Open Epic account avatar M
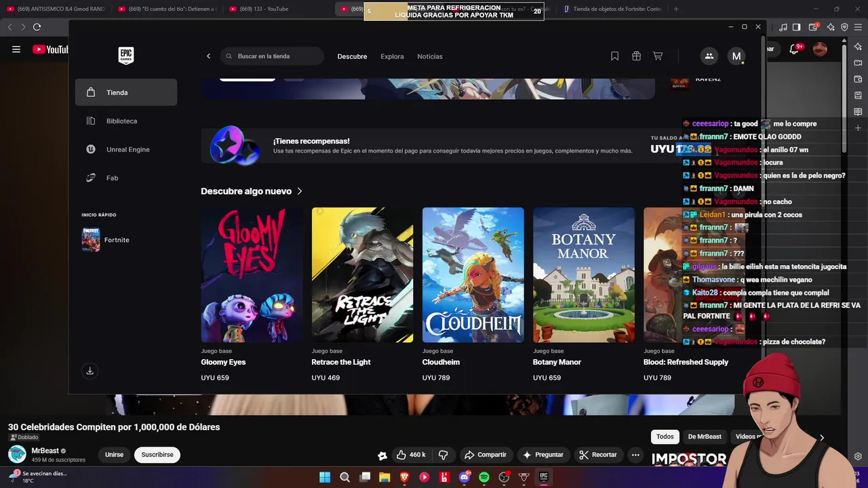This screenshot has width=868, height=488. [736, 56]
